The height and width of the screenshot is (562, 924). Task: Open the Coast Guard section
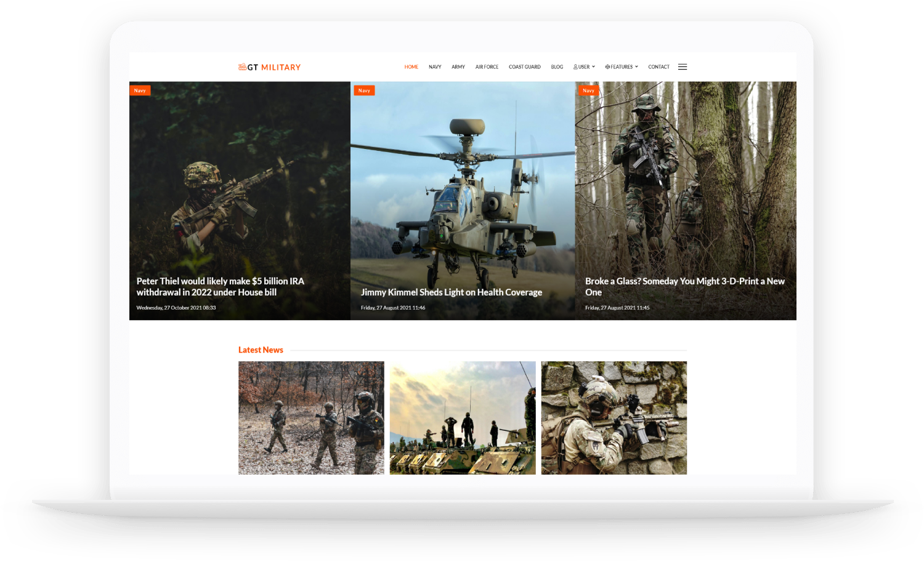[524, 67]
